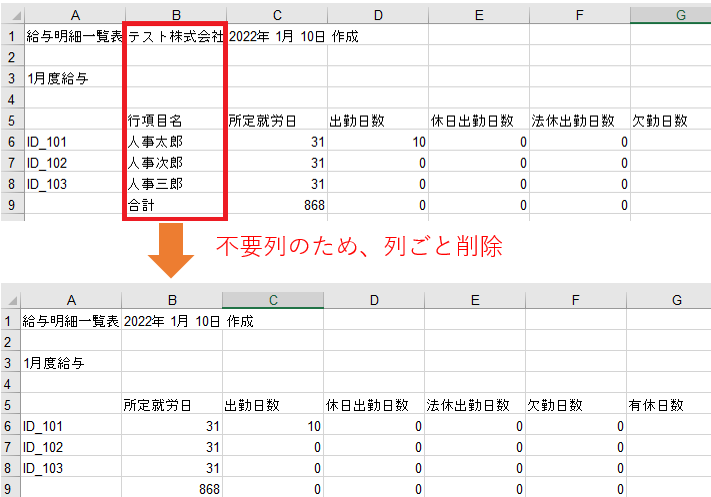Click 所定就労日 in column B of the deleted-column sheet
The height and width of the screenshot is (497, 711).
pos(172,405)
